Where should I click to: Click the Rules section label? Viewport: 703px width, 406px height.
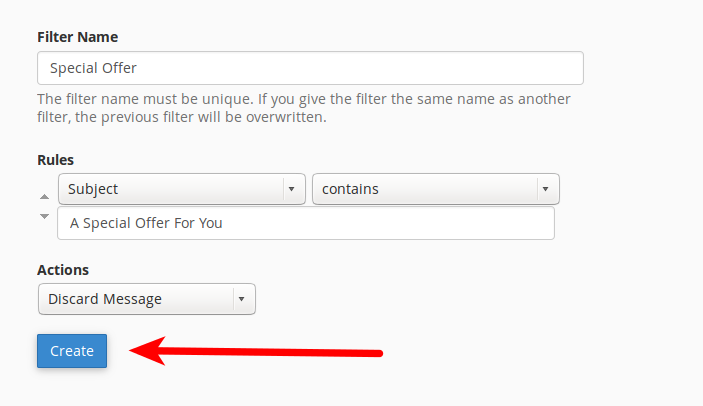(x=55, y=160)
